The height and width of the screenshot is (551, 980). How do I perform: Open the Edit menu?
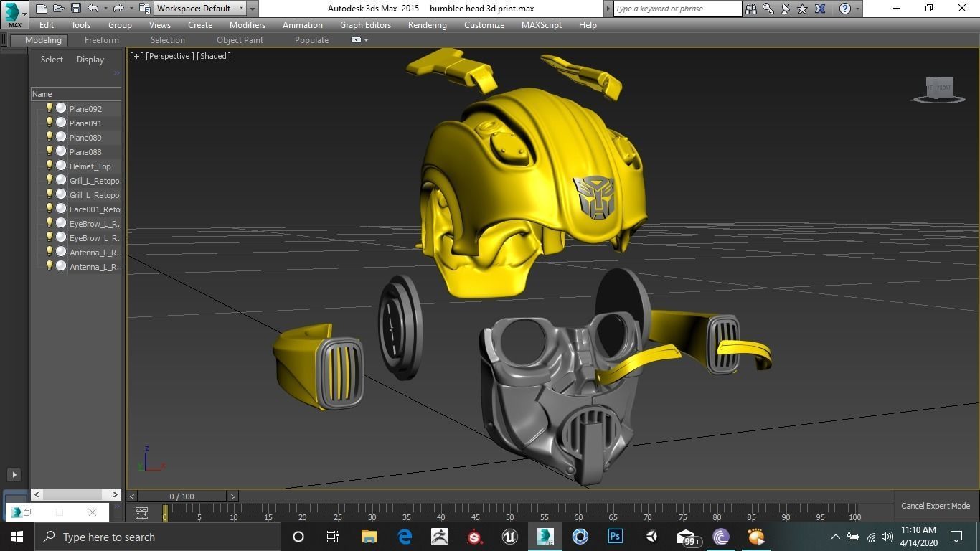(47, 24)
